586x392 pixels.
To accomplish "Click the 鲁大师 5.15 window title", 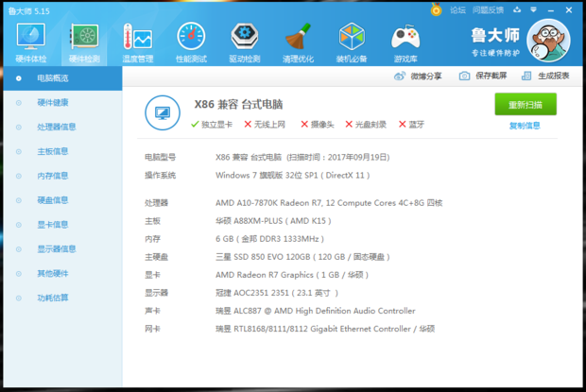I will pos(28,11).
